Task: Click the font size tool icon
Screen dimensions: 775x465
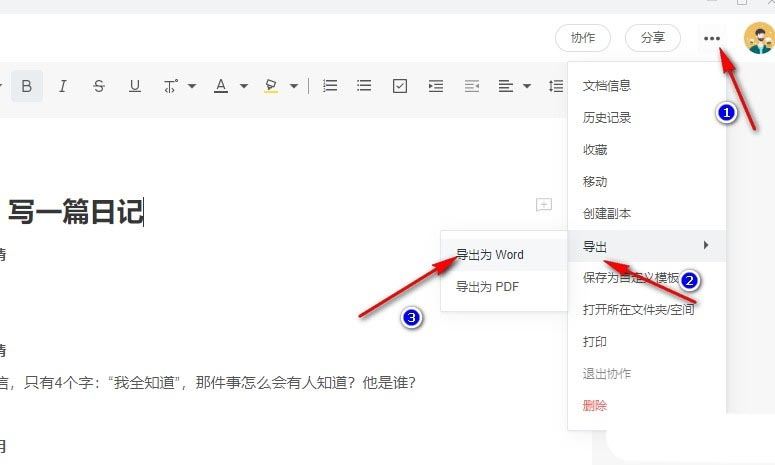Action: 171,86
